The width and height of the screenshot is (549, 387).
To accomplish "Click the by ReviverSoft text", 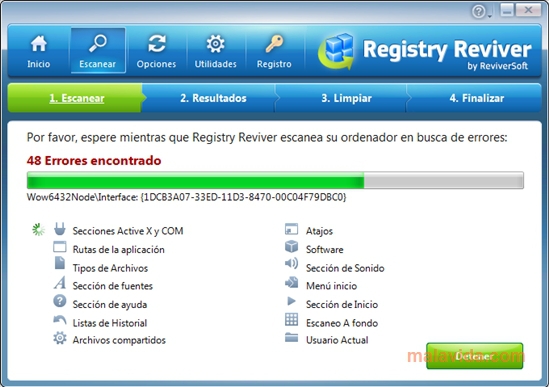I will pyautogui.click(x=498, y=66).
